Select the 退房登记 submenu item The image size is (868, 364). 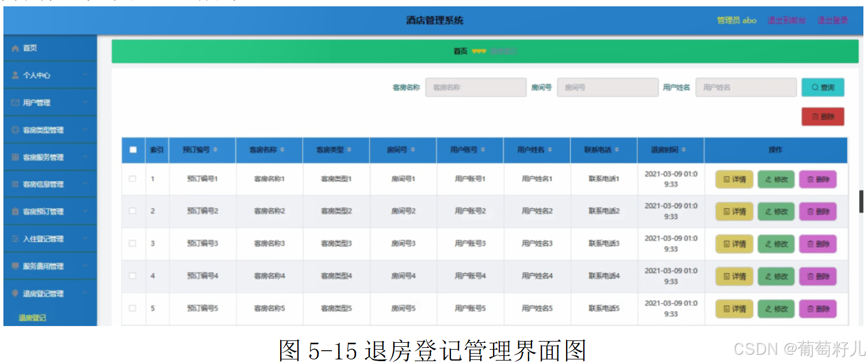tap(32, 317)
